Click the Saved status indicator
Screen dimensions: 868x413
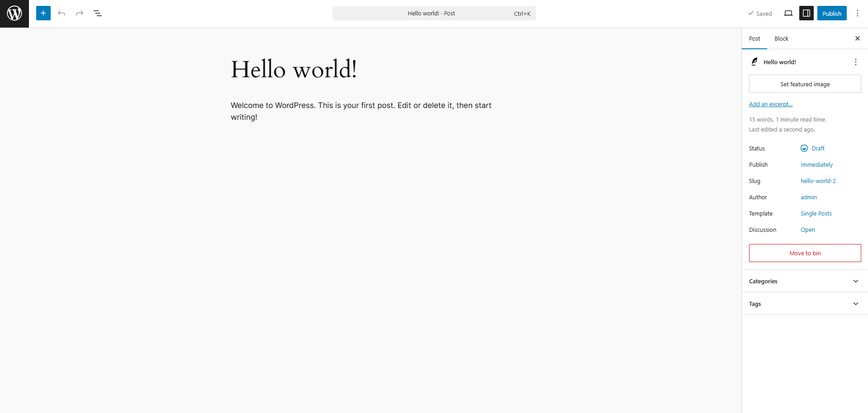[760, 14]
